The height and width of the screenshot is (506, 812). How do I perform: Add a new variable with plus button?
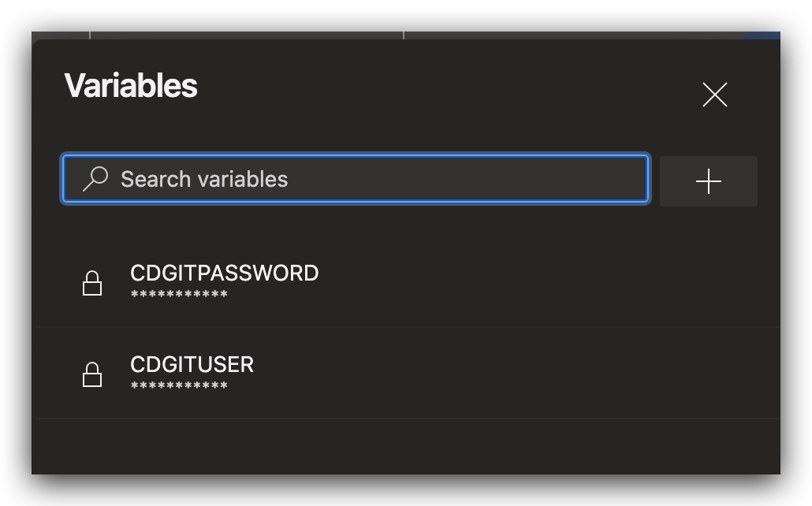point(708,181)
